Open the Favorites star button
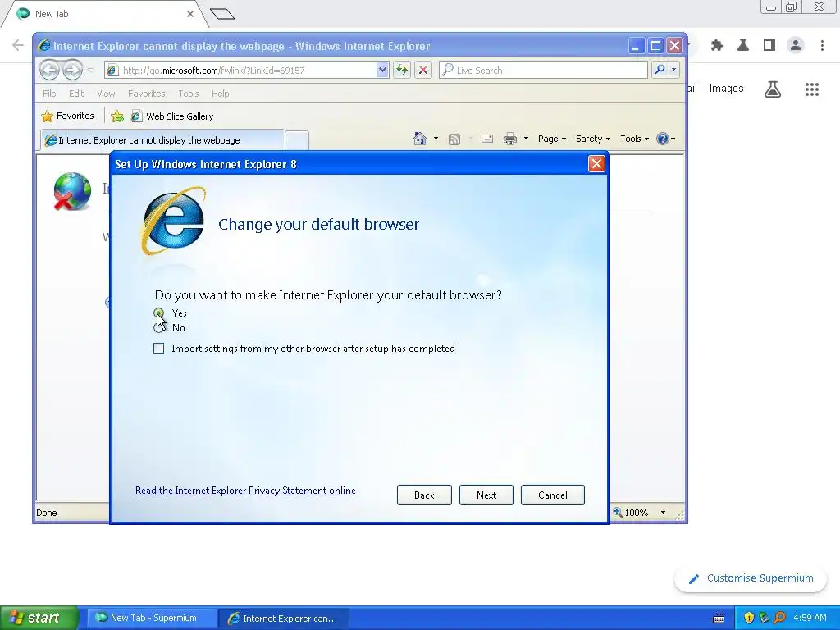Viewport: 840px width, 630px height. click(x=67, y=116)
